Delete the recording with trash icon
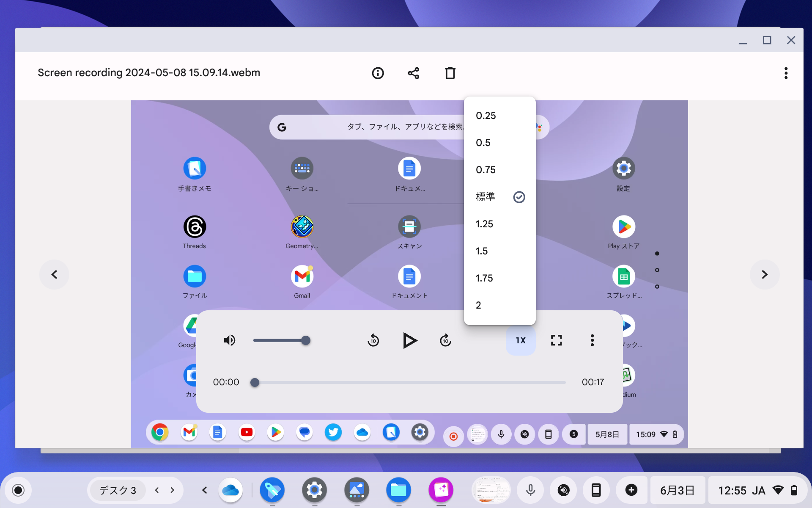Viewport: 812px width, 508px height. click(x=450, y=73)
